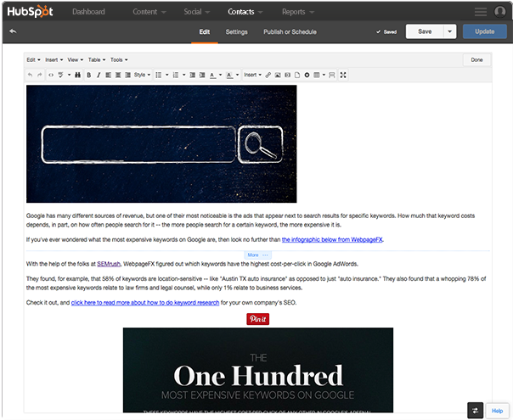Click the Italic formatting icon

pos(99,75)
